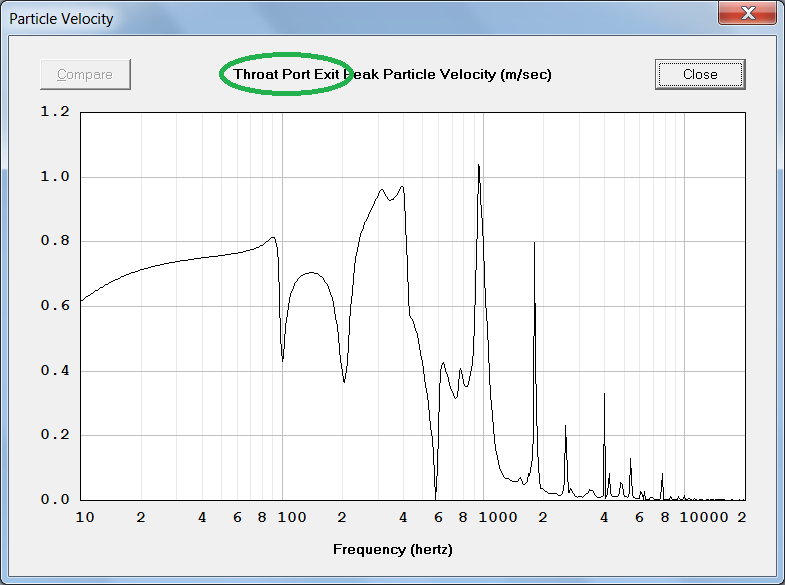Click the 10 frequency axis label
This screenshot has height=585, width=785.
(85, 517)
